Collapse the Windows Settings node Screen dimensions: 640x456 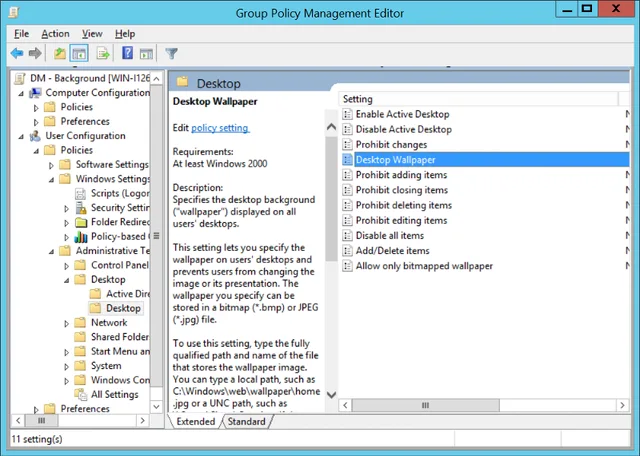51,180
